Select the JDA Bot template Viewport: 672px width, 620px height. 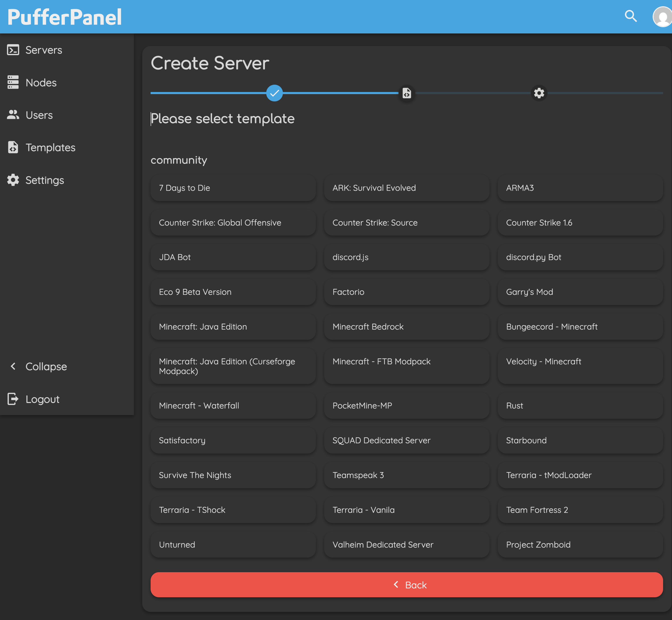[233, 257]
